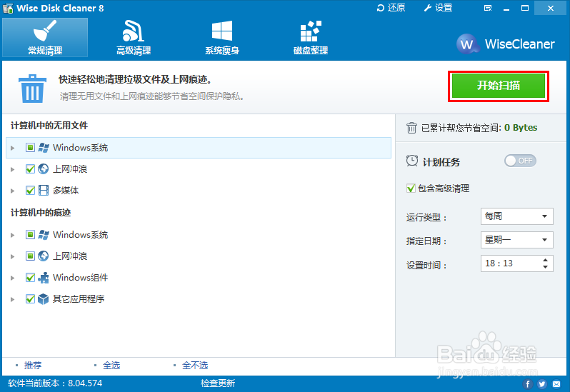The image size is (570, 392).
Task: Click the 计划任务 clock icon
Action: point(412,161)
